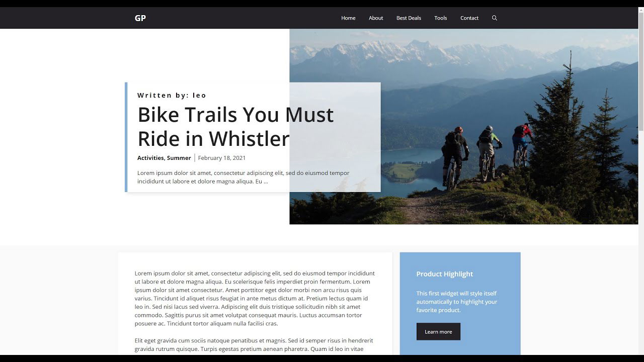This screenshot has width=644, height=362.
Task: Click the Product Highlight widget heading
Action: click(445, 274)
